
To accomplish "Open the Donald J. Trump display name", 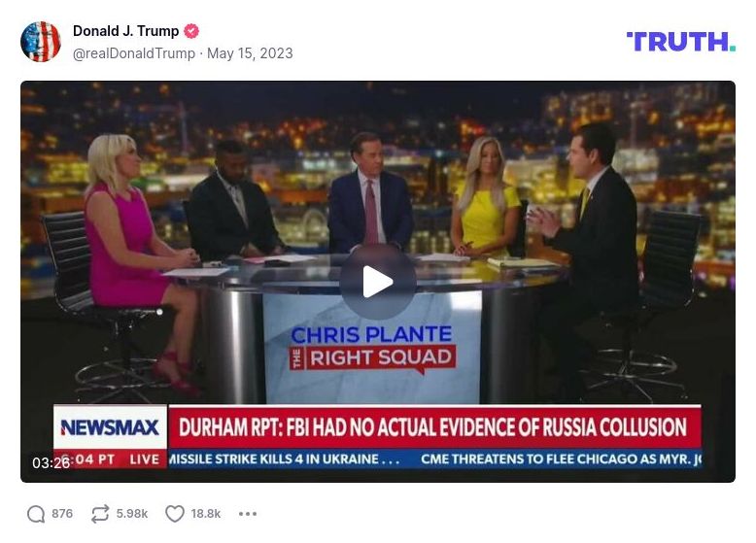I will (126, 31).
